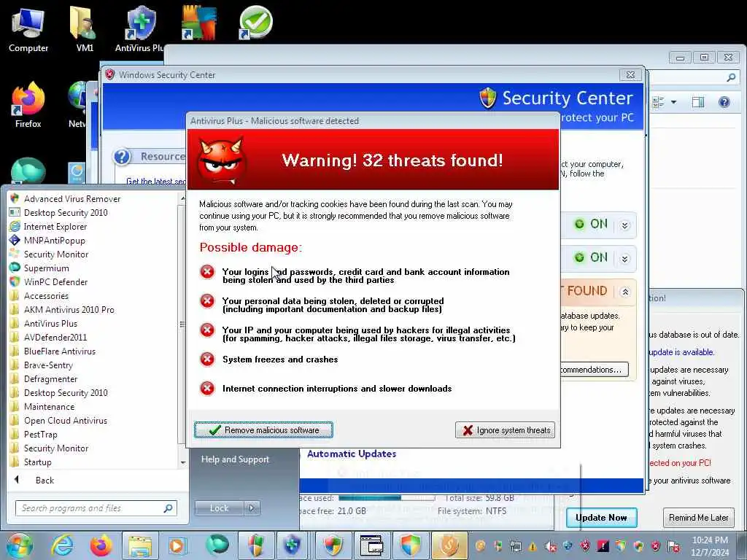Click the Resources question mark icon
This screenshot has width=747, height=560.
pyautogui.click(x=123, y=156)
